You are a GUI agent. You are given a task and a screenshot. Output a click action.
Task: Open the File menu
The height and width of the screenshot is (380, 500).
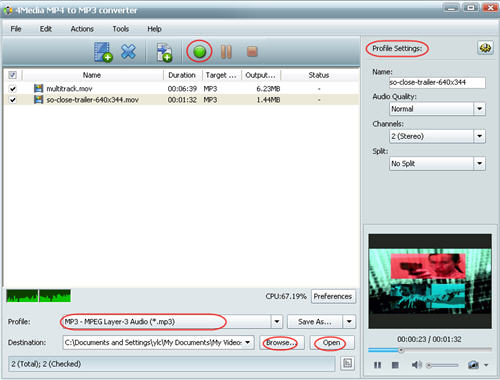16,29
